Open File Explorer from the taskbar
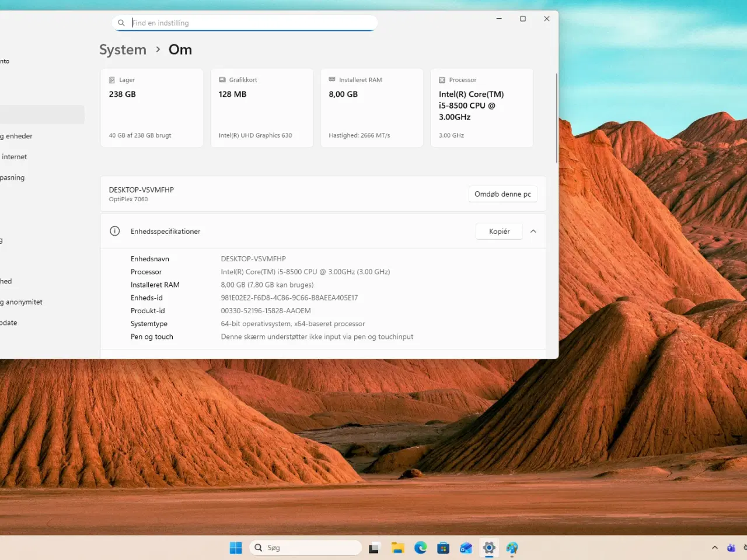This screenshot has width=747, height=560. (397, 548)
